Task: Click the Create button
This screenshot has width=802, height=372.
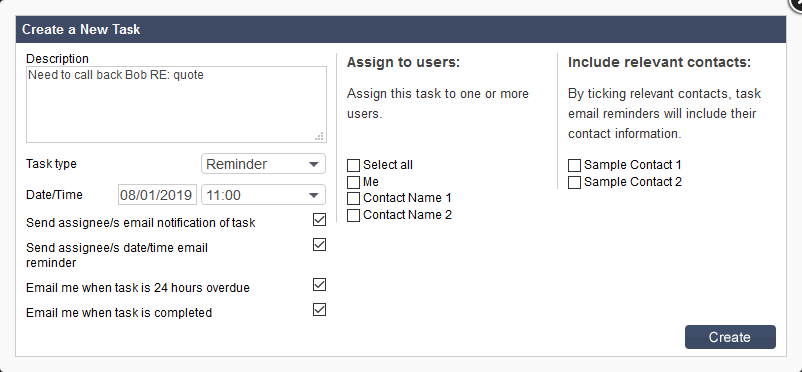Action: click(730, 337)
